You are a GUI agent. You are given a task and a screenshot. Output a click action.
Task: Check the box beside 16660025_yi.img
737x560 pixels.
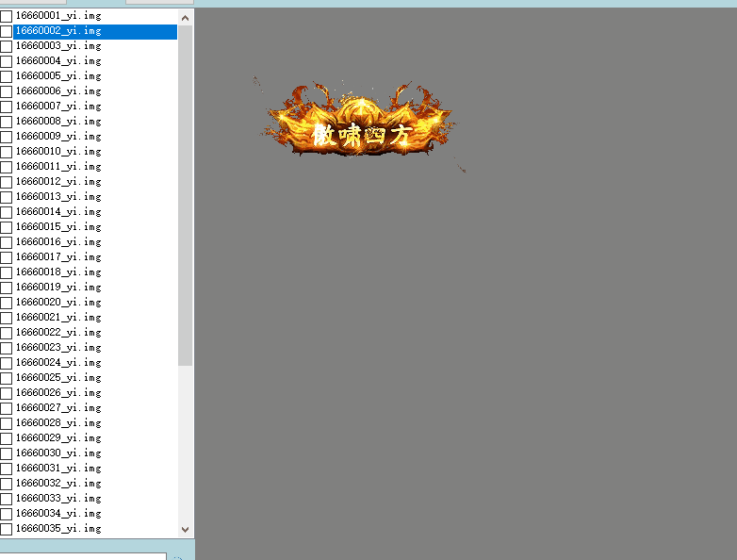(x=6, y=378)
